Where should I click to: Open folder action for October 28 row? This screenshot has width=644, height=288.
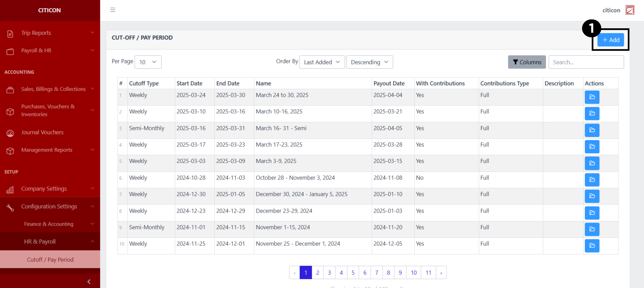[592, 180]
